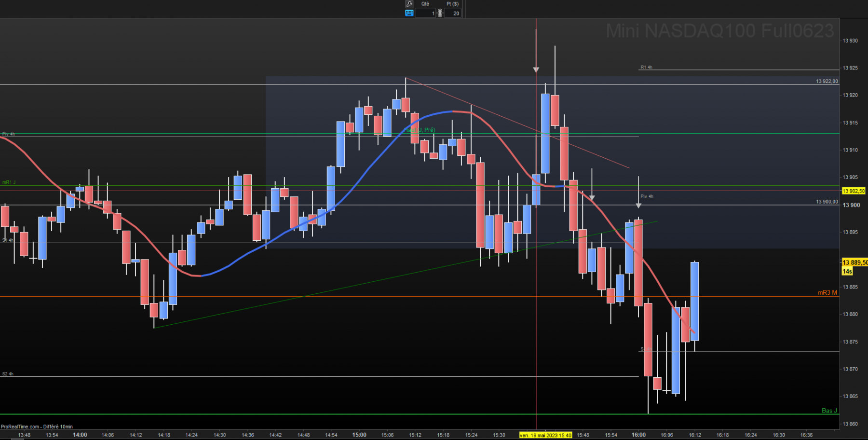868x440 pixels.
Task: Select the green Bas J line label
Action: coord(829,411)
